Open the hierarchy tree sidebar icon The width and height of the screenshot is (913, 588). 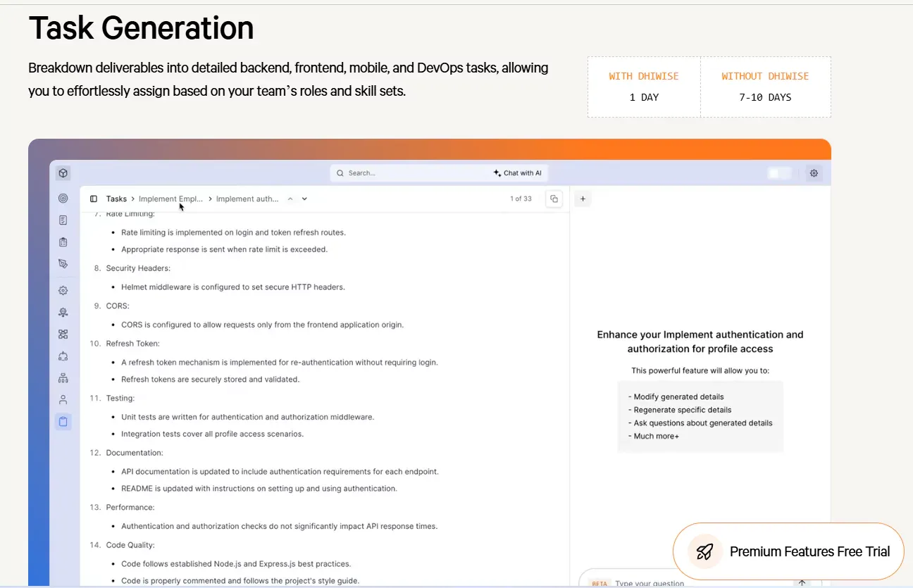[x=63, y=378]
